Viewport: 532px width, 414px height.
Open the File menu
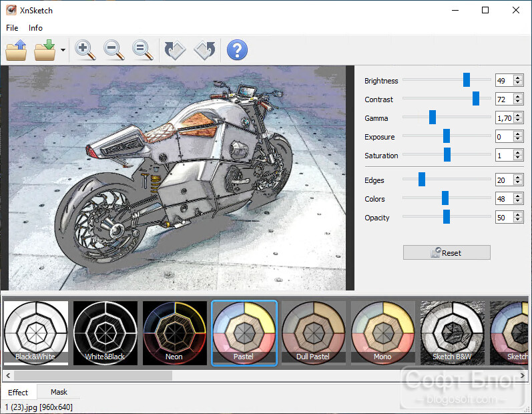(x=12, y=28)
